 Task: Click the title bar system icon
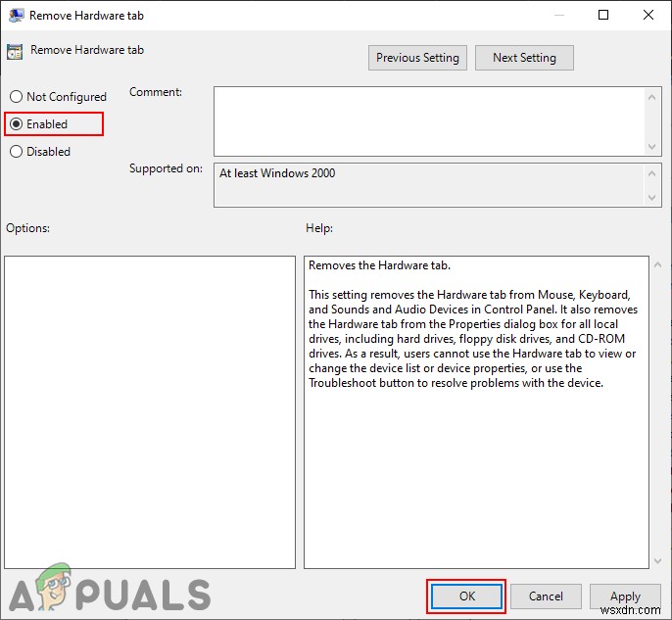[17, 16]
